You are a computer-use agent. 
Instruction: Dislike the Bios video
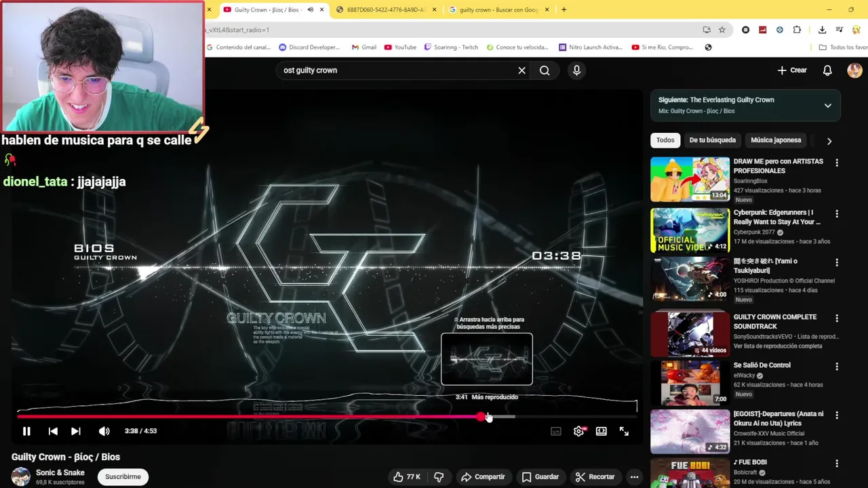tap(439, 476)
